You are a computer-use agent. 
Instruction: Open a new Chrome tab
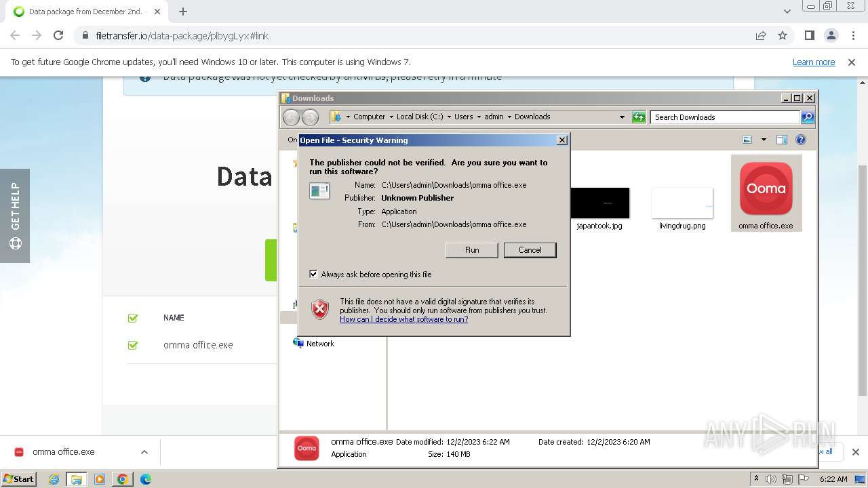point(183,12)
